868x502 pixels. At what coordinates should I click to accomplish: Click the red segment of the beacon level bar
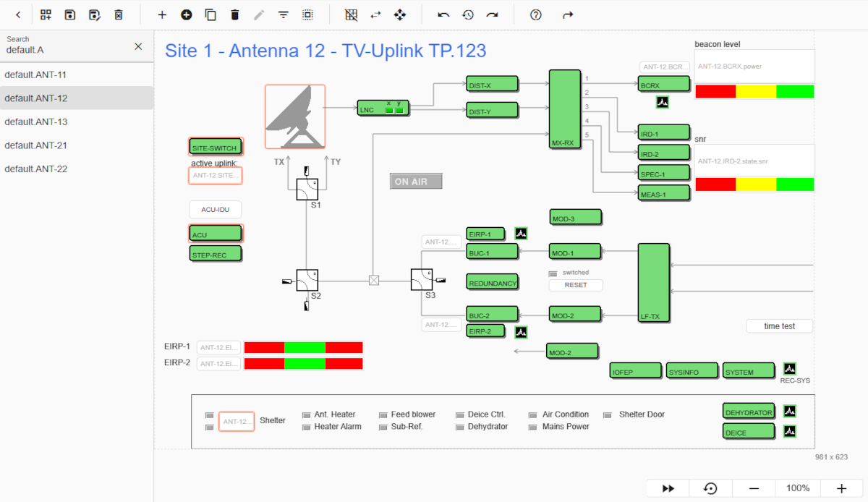coord(715,91)
